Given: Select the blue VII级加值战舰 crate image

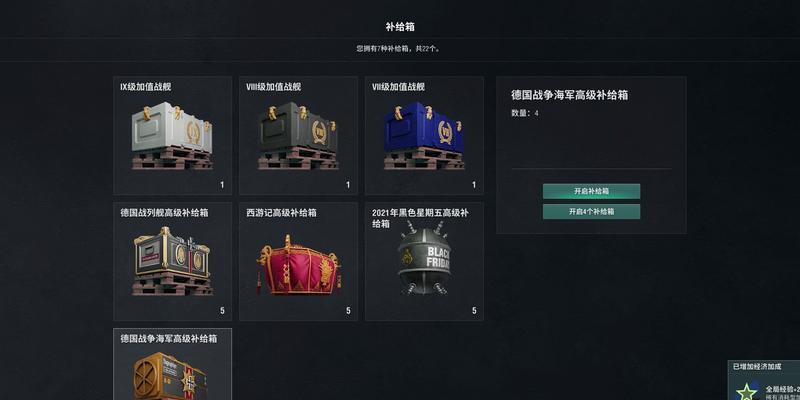Looking at the screenshot, I should 424,136.
